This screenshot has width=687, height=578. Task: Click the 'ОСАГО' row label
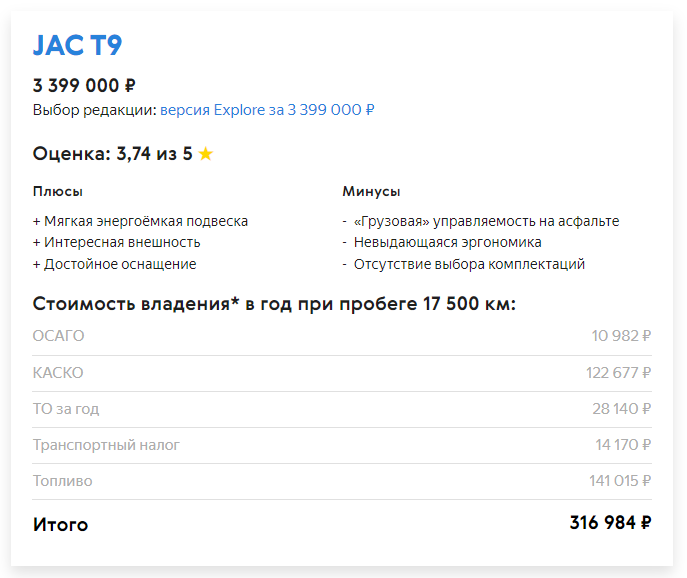point(58,336)
